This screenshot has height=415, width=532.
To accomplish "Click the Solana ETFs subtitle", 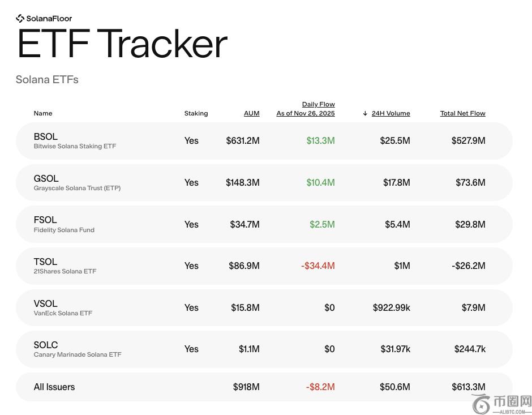I will 47,80.
